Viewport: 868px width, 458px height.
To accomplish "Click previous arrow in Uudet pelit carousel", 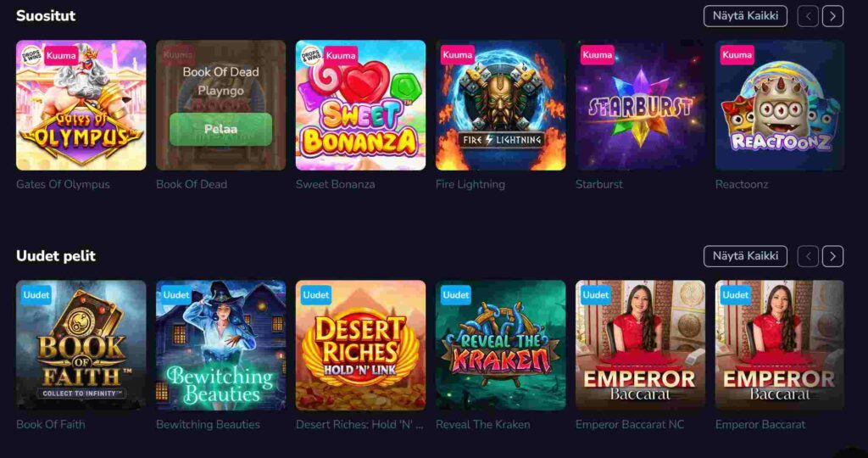I will click(808, 256).
